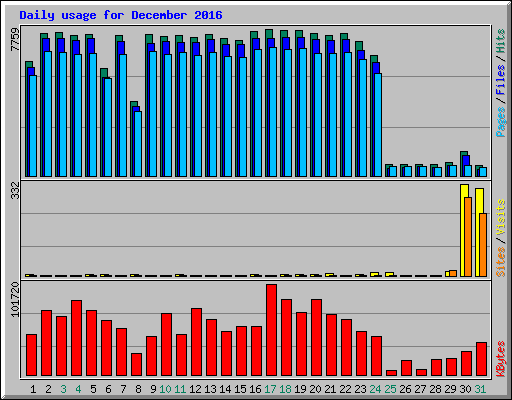Select the day 20 axis label
512x400 pixels.
point(315,389)
